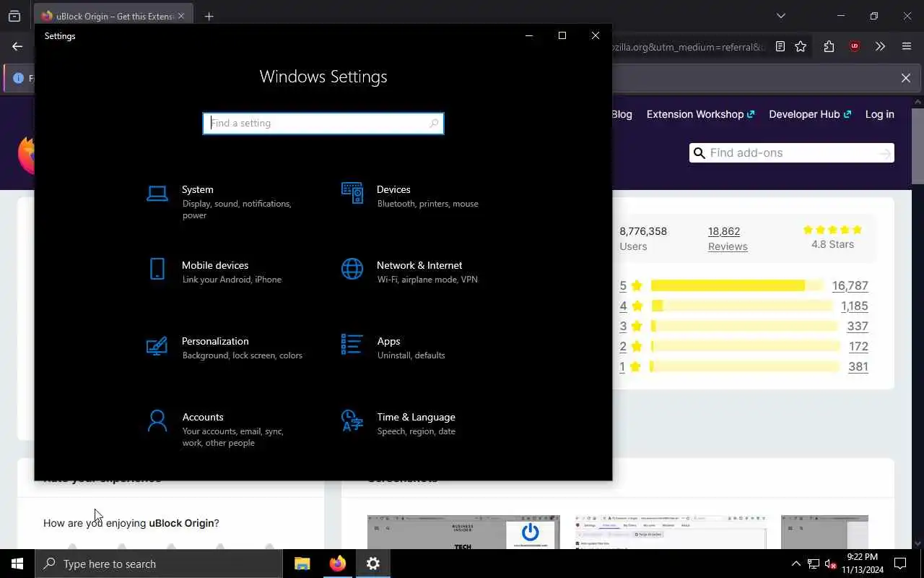Click taskbar Type here to search box
This screenshot has width=924, height=578.
coord(159,564)
